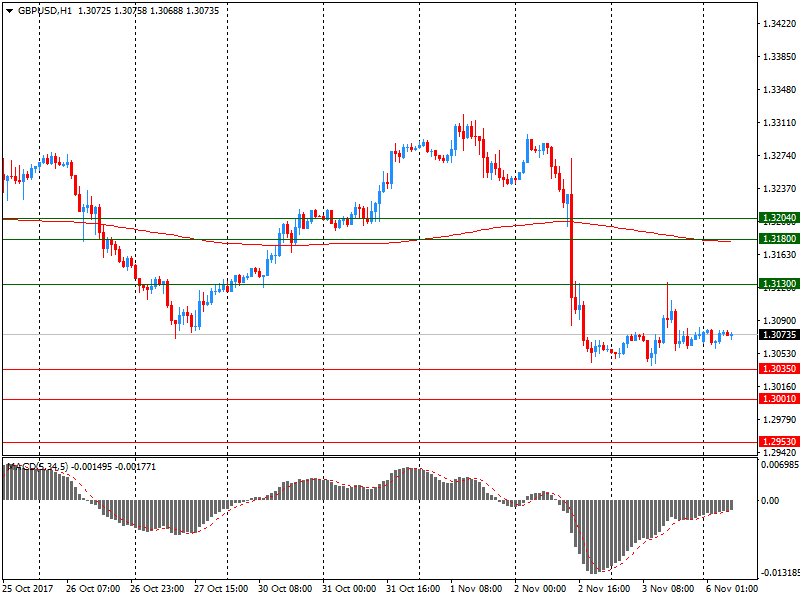Select the 26 Oct 07:00 time label
The height and width of the screenshot is (600, 800).
click(93, 589)
